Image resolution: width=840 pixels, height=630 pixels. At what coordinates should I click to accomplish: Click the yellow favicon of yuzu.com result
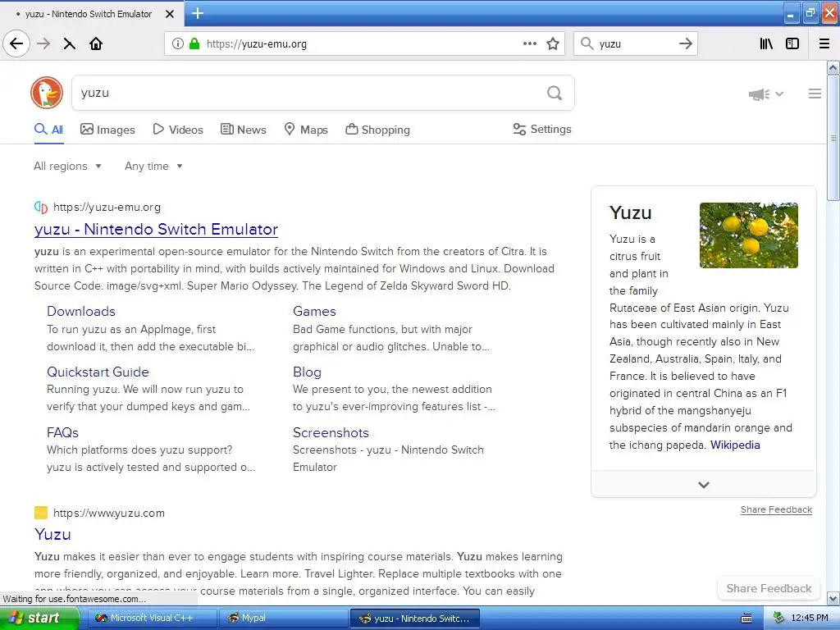coord(41,513)
